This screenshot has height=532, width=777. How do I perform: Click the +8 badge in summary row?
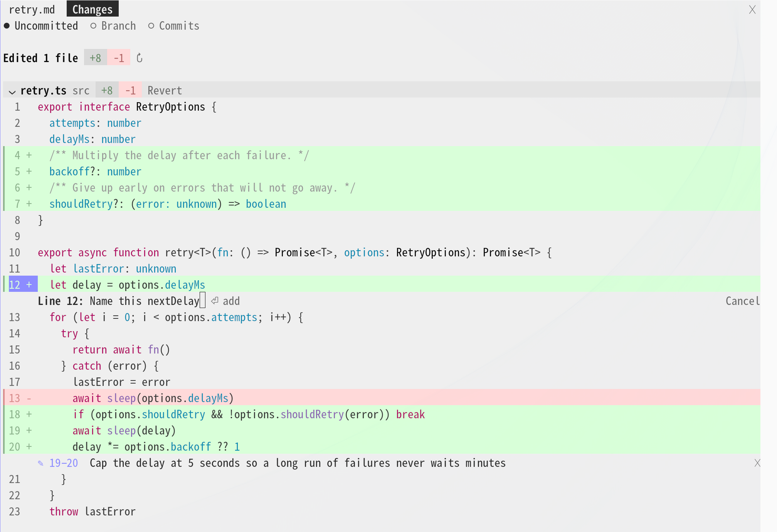point(95,58)
